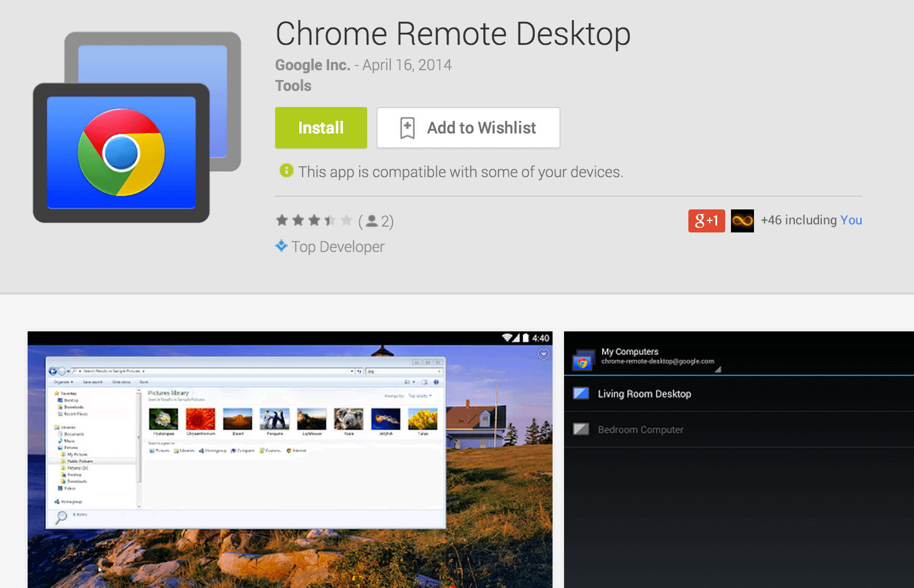
Task: Click the Jellyfish picture thumbnail in screenshot
Action: pos(386,419)
